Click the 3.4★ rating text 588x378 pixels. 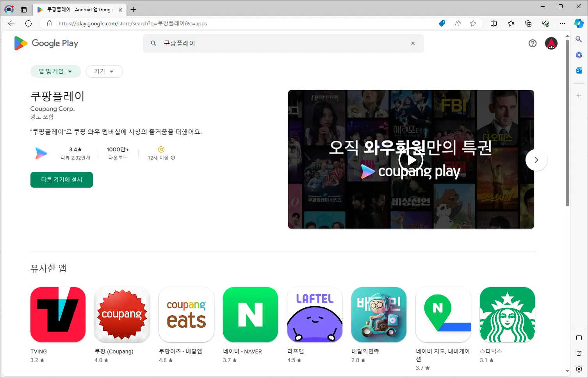[75, 149]
